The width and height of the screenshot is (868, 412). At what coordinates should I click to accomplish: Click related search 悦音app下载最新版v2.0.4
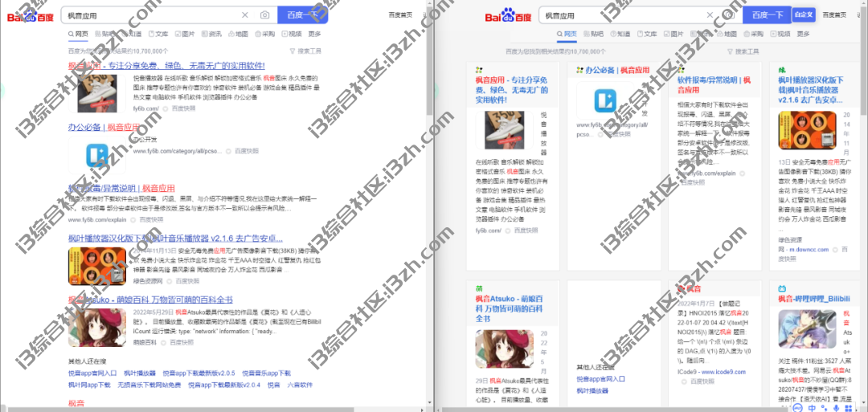[x=224, y=385]
